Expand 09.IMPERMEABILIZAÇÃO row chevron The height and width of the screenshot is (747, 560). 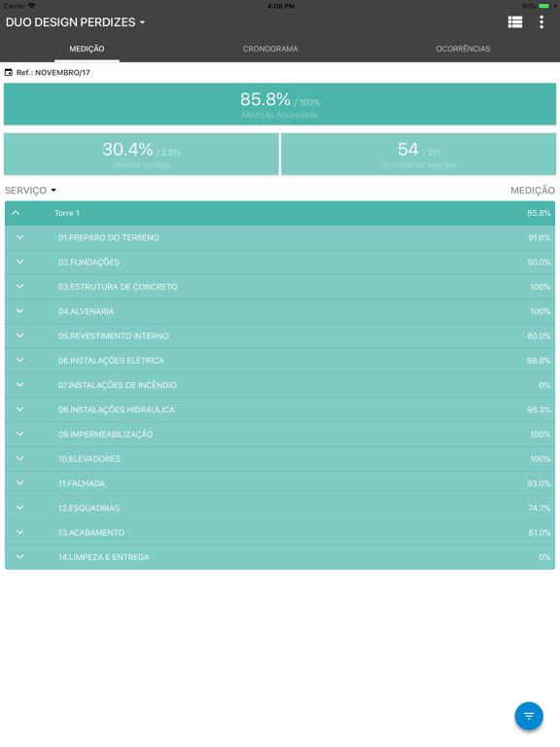coord(20,434)
